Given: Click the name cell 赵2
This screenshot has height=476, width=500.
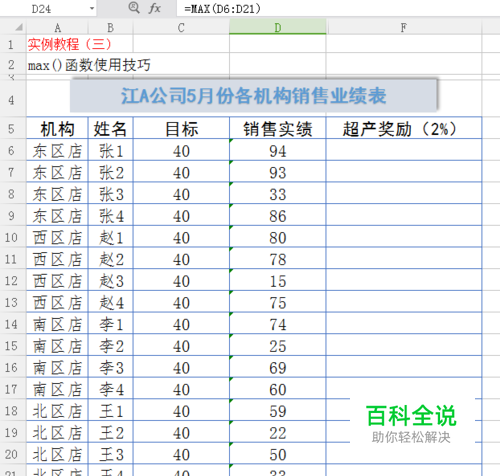Looking at the screenshot, I should point(111,259).
